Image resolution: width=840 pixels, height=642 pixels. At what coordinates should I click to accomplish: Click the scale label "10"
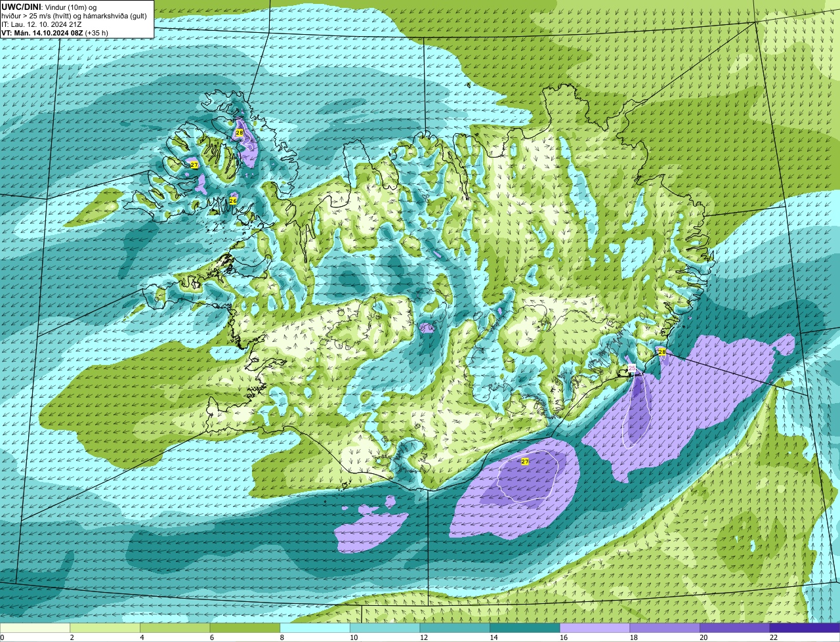(x=354, y=637)
